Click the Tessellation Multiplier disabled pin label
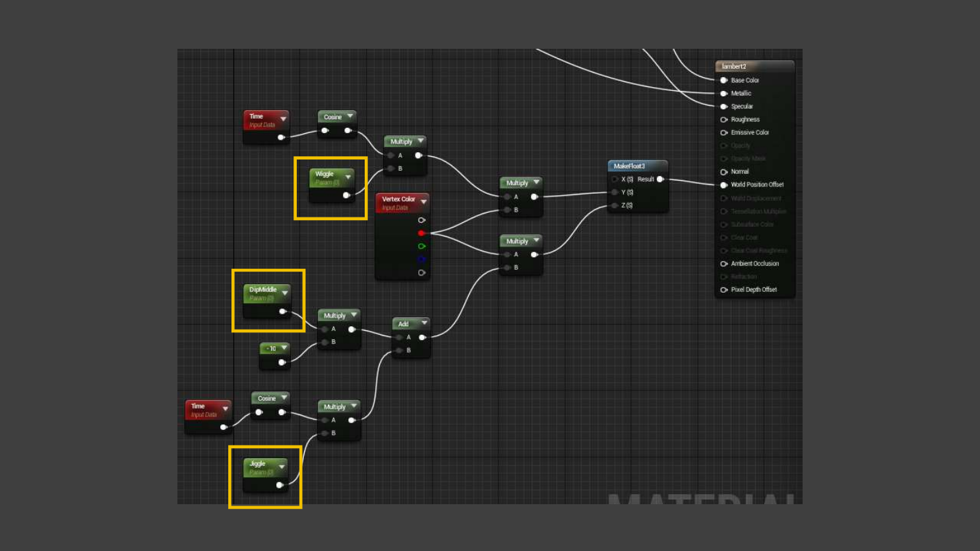 pyautogui.click(x=758, y=212)
